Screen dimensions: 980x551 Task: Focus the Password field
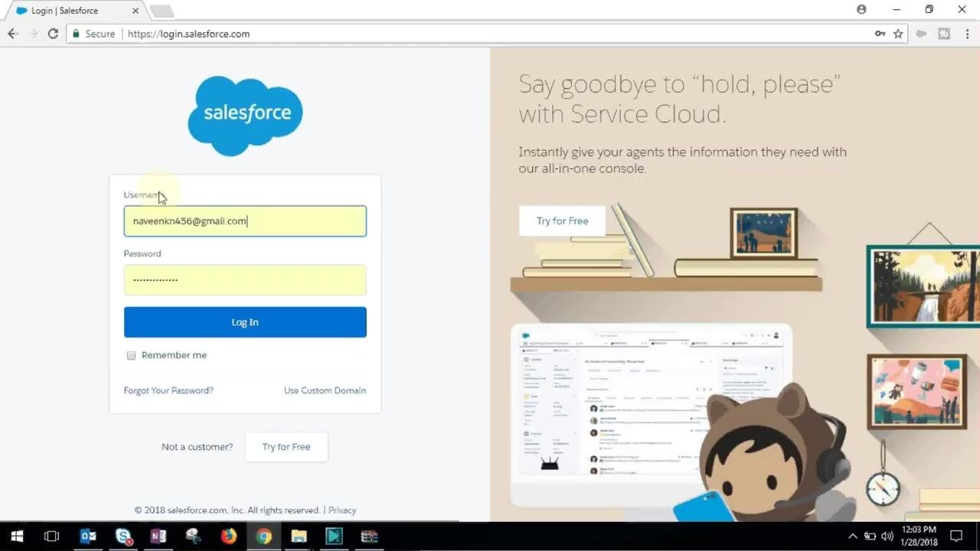(245, 280)
